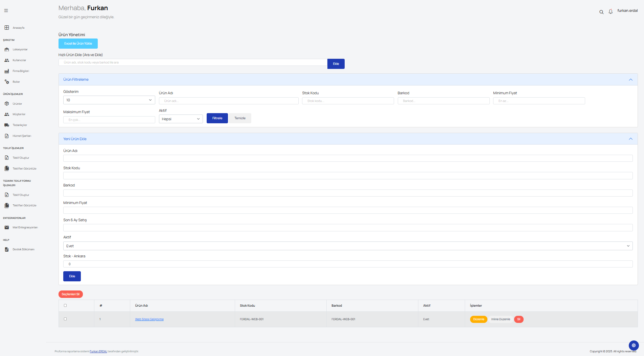Viewport: 644px width, 356px height.
Task: Check the Web Sitesi Geliştirme row checkbox
Action: (65, 319)
